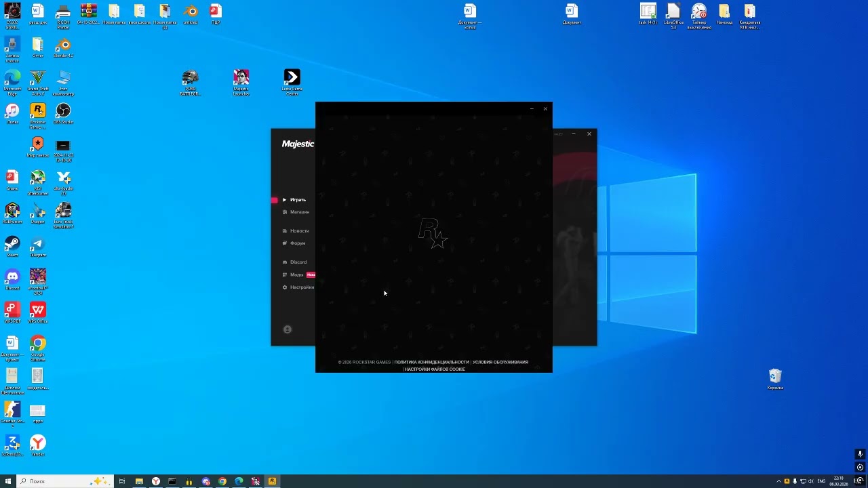Open Политика конфиденциальности link in Rockstar window

pos(431,362)
